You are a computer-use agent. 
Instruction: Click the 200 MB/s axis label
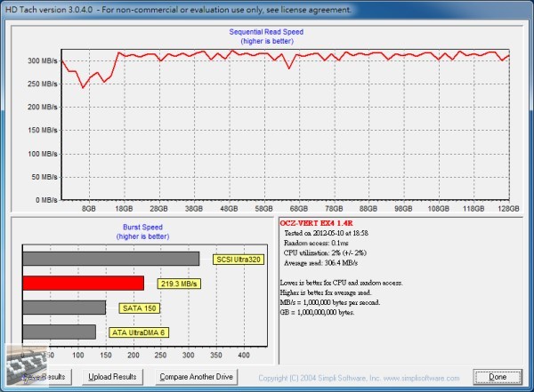[43, 108]
